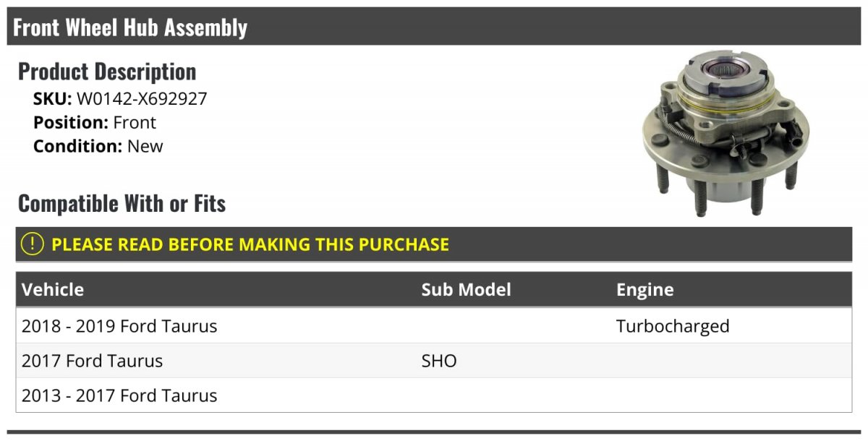Screen dimensions: 868x441
Task: Click the SKU label text
Action: (x=52, y=99)
